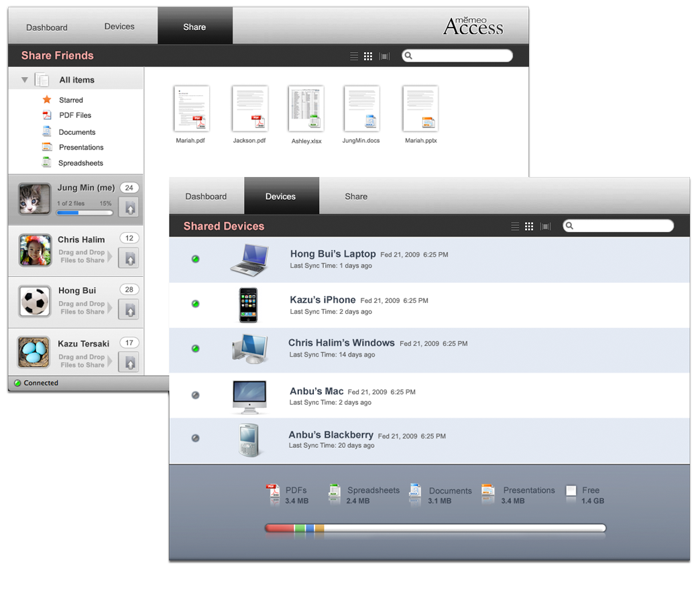Select Hong Bui's Laptop device icon
This screenshot has height=608, width=700.
tap(249, 259)
